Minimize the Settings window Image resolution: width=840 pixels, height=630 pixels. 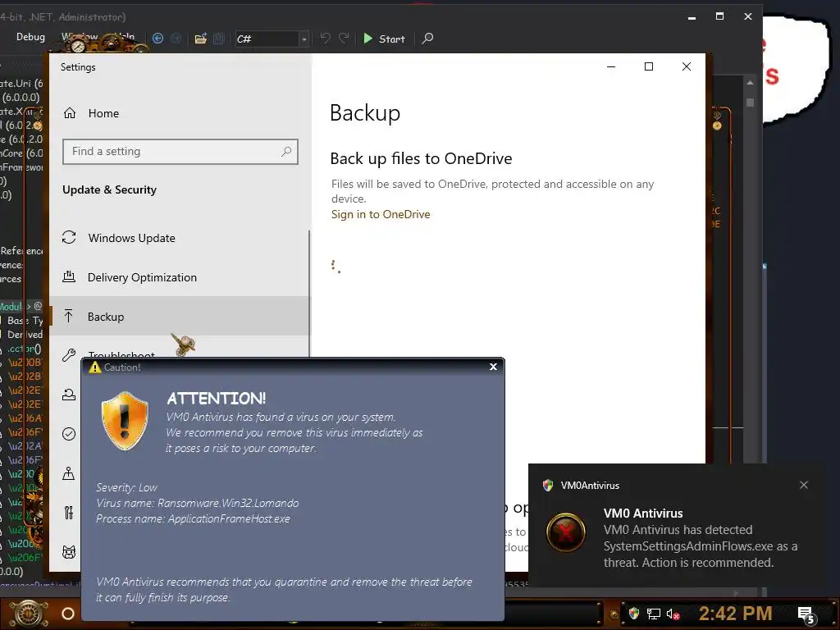click(610, 66)
